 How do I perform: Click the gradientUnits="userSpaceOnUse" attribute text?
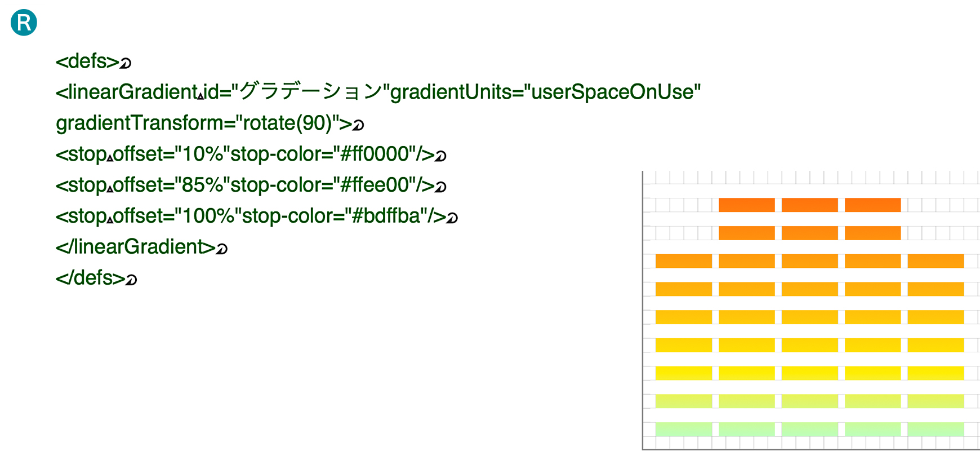point(545,92)
